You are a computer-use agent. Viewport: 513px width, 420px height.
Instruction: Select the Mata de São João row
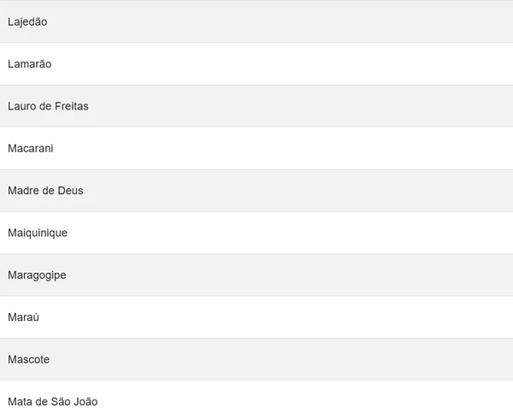click(256, 401)
